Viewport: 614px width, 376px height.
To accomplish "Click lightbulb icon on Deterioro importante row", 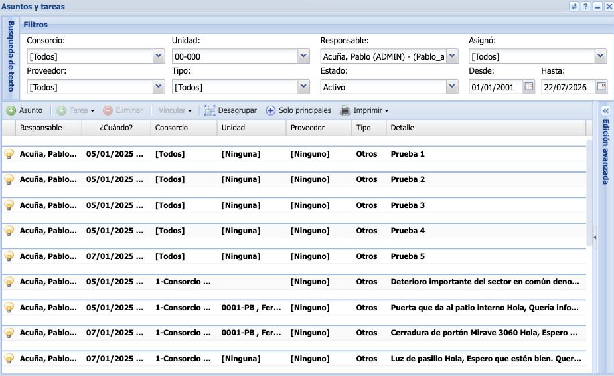I will [9, 282].
